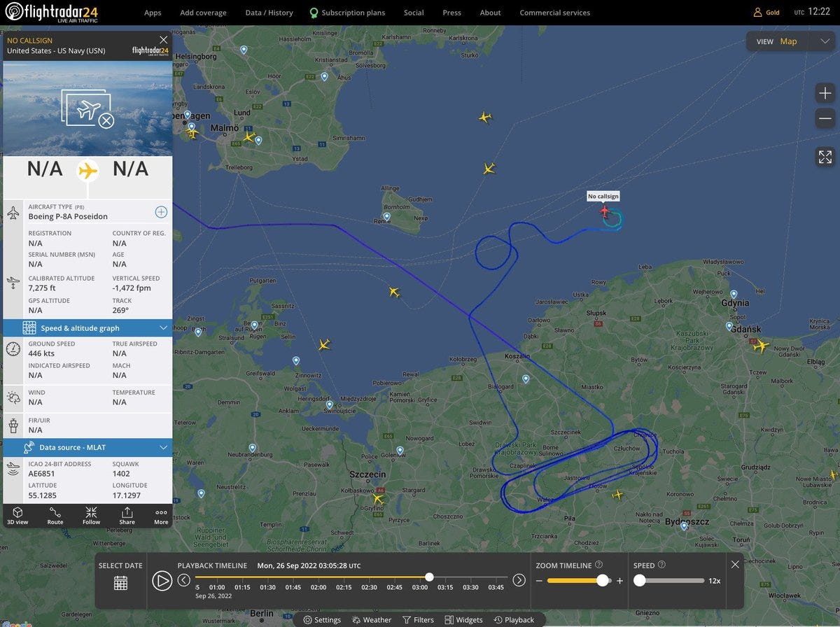Open the Data / History menu
This screenshot has height=627, width=840.
coord(269,13)
